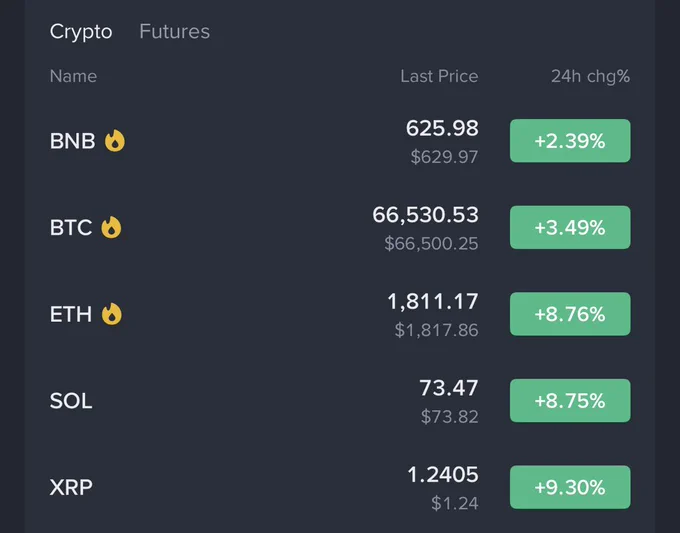This screenshot has width=680, height=533.
Task: Sort by the 24h chg% column header
Action: tap(590, 76)
